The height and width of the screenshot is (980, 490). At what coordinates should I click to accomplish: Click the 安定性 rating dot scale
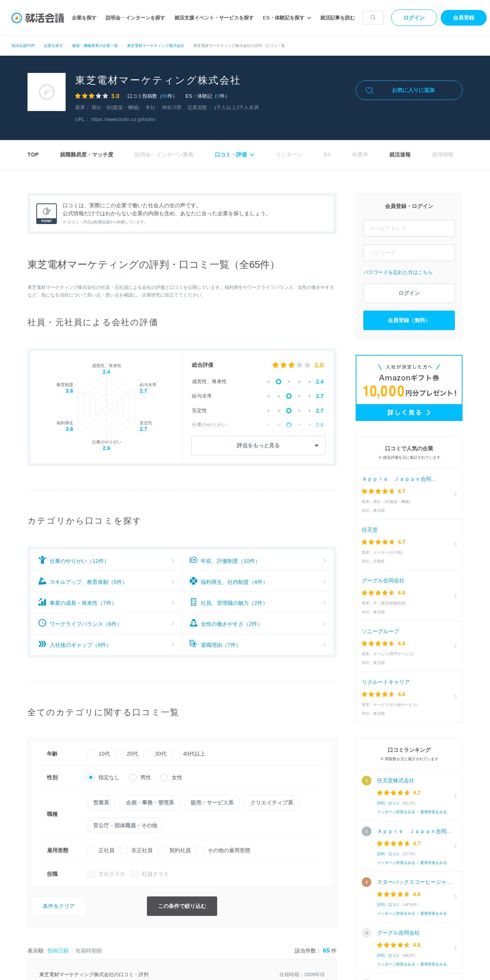pos(289,411)
